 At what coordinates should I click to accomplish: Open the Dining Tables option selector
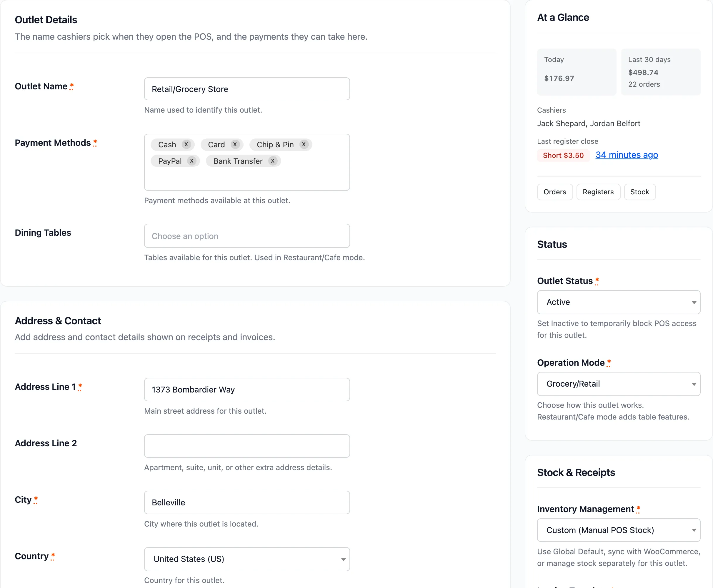pos(247,236)
